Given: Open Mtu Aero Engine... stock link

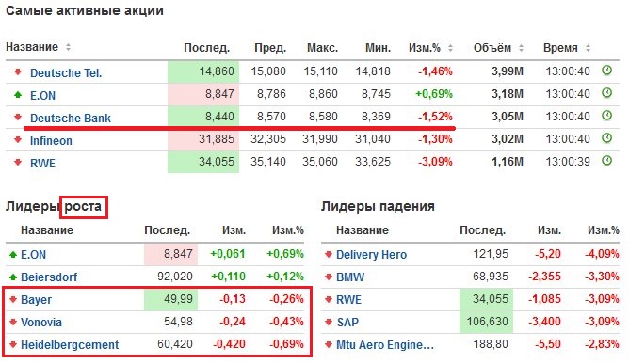Looking at the screenshot, I should tap(385, 345).
